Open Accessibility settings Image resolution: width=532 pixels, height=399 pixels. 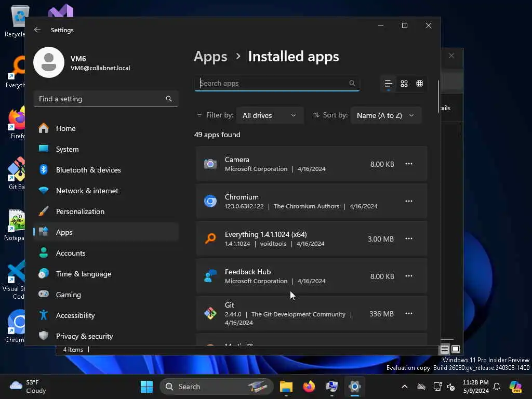[x=106, y=315]
